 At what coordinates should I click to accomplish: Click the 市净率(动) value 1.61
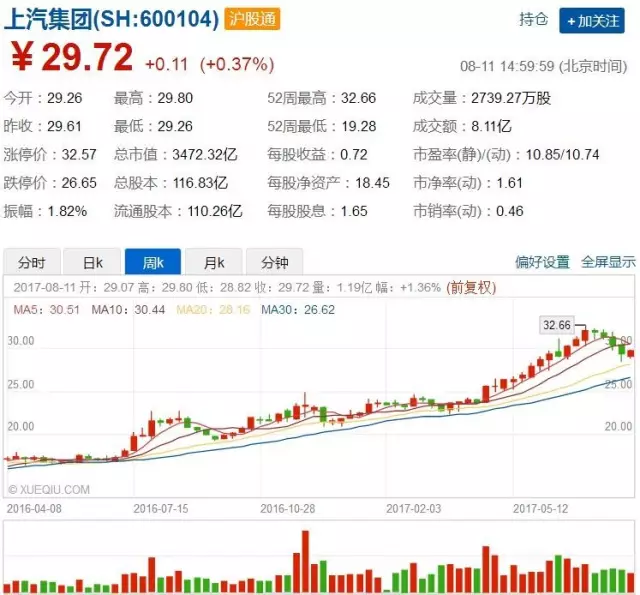(509, 183)
